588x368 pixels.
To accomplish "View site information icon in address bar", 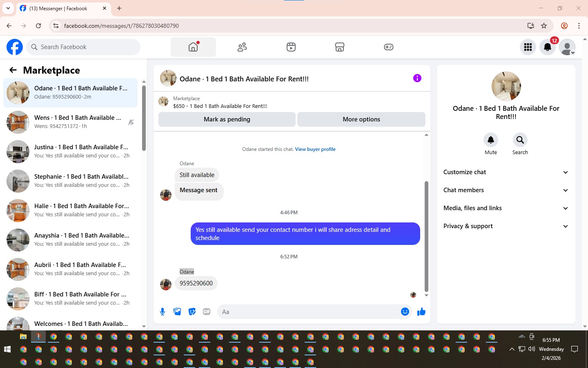I will [56, 26].
